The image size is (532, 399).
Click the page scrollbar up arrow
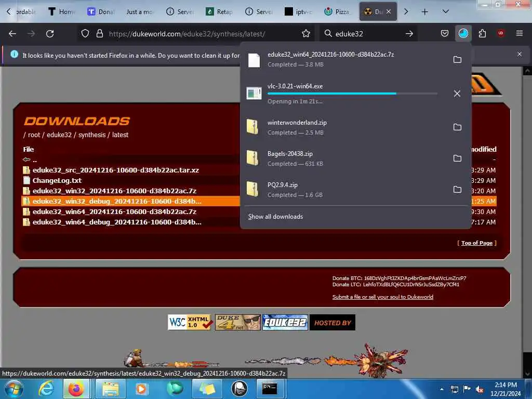(528, 71)
